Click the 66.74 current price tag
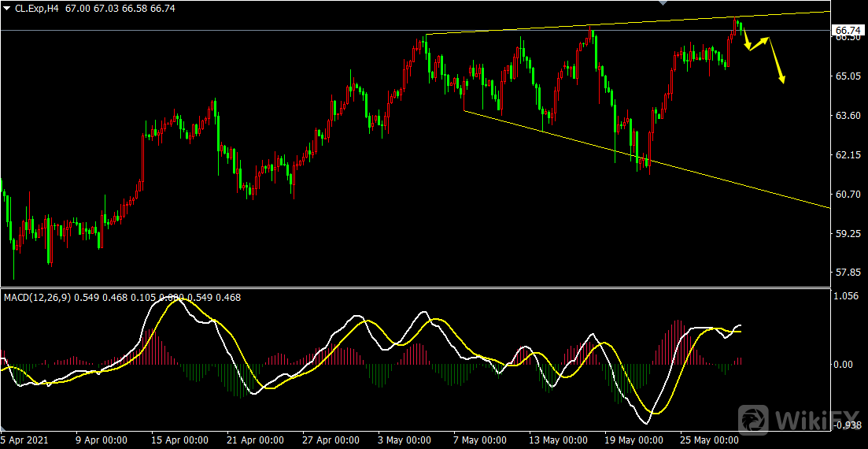This screenshot has height=449, width=868. click(x=848, y=30)
